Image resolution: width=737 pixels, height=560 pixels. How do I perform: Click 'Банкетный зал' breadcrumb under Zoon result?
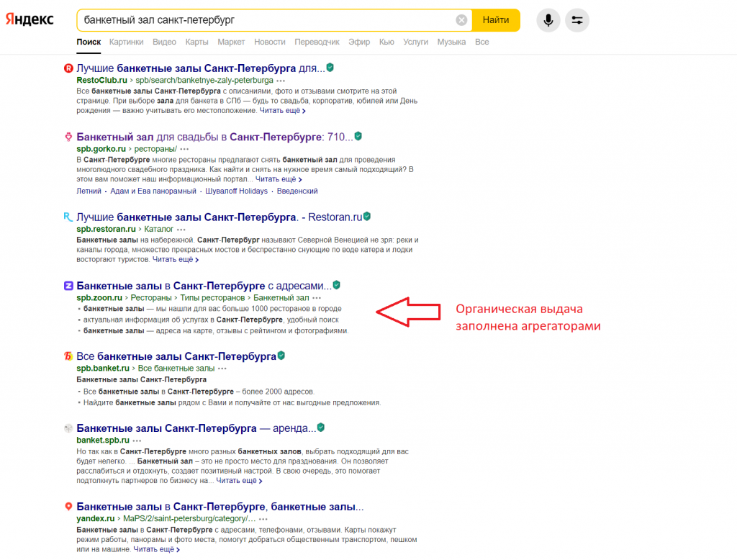tap(281, 297)
